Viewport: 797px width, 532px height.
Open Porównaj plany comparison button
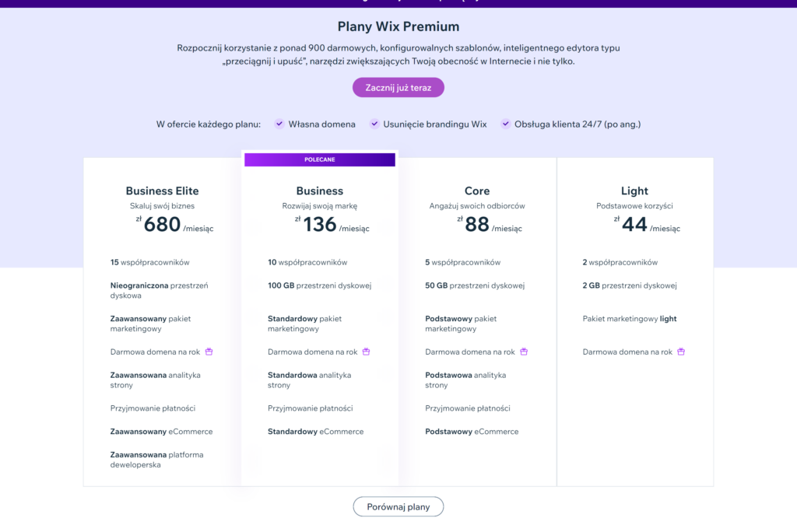tap(398, 507)
